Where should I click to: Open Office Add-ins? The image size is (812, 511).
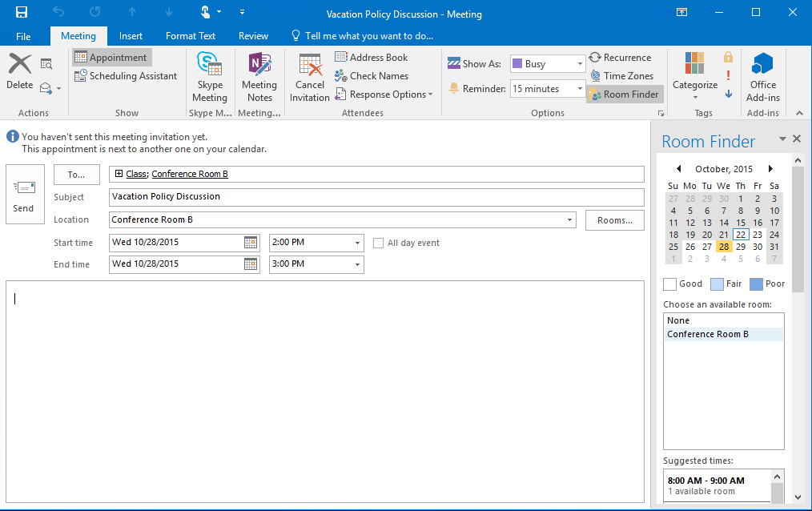point(762,78)
